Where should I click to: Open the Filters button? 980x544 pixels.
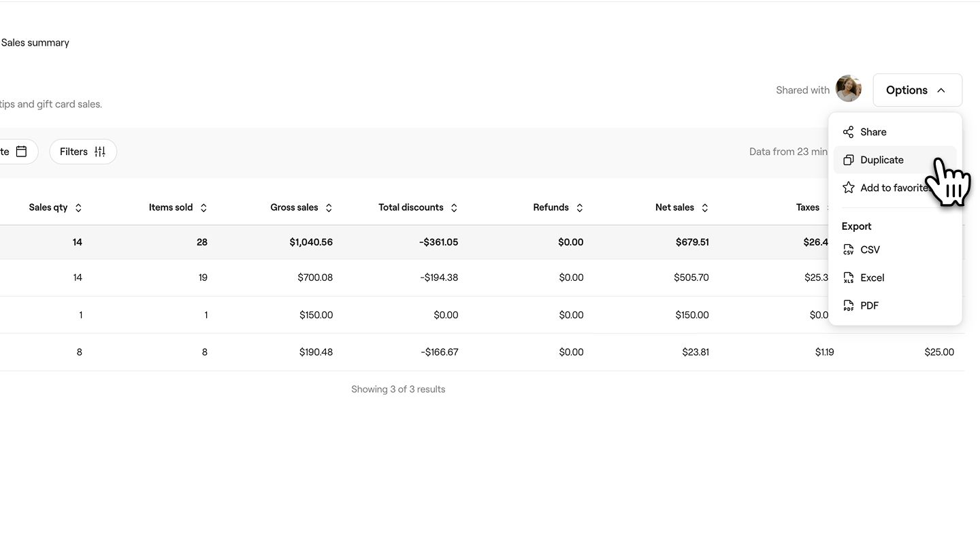(82, 152)
